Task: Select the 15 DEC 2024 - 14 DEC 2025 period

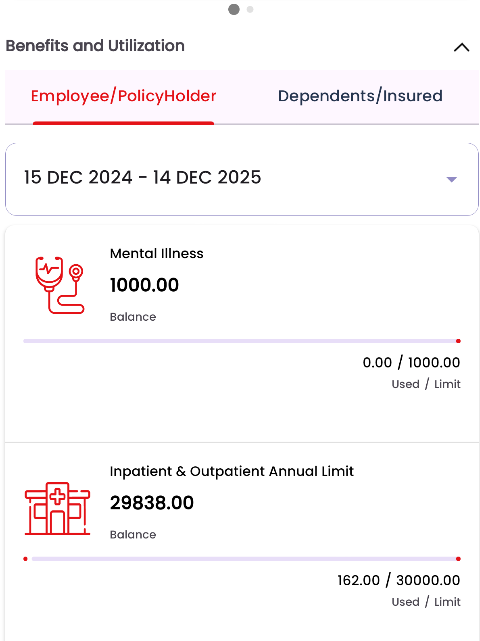Action: point(142,178)
